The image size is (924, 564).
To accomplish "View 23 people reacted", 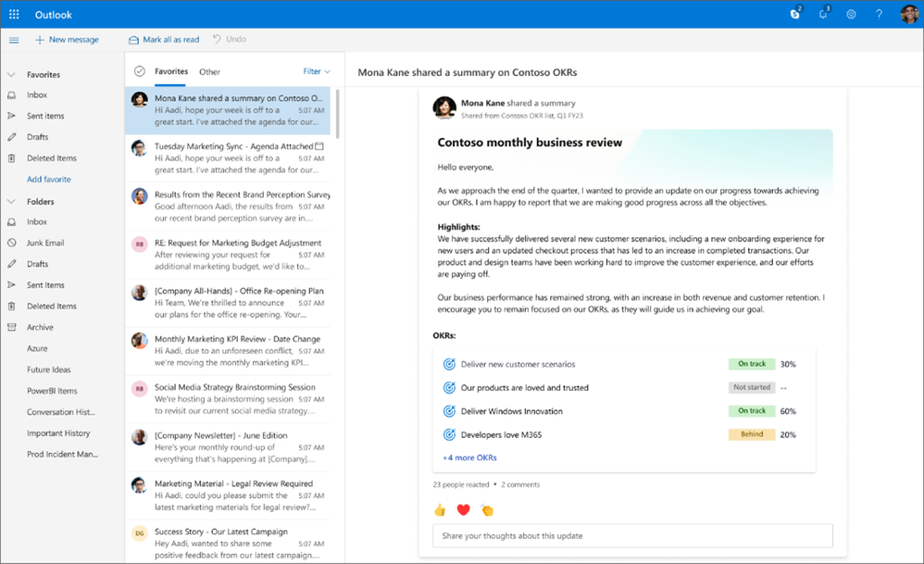I will 461,484.
